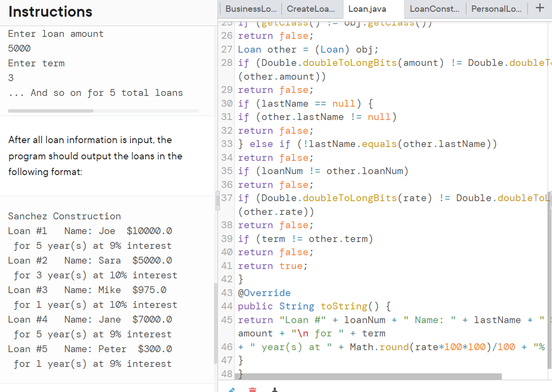The image size is (552, 392).
Task: Click 'return false;' on line 40
Action: 276,252
